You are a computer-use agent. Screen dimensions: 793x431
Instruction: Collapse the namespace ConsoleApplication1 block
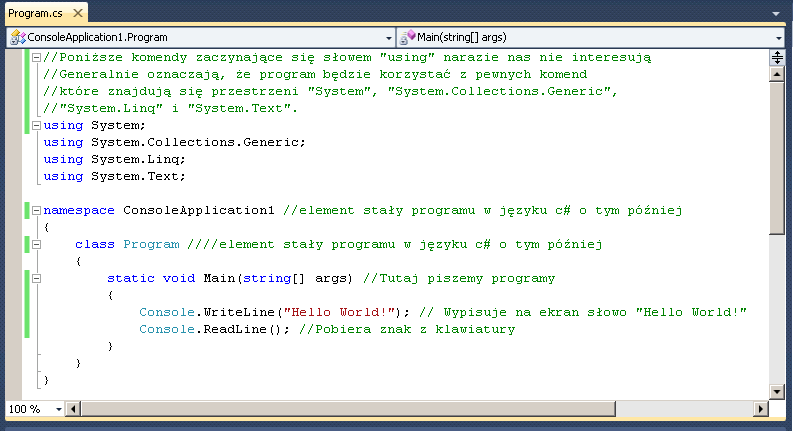(36, 210)
